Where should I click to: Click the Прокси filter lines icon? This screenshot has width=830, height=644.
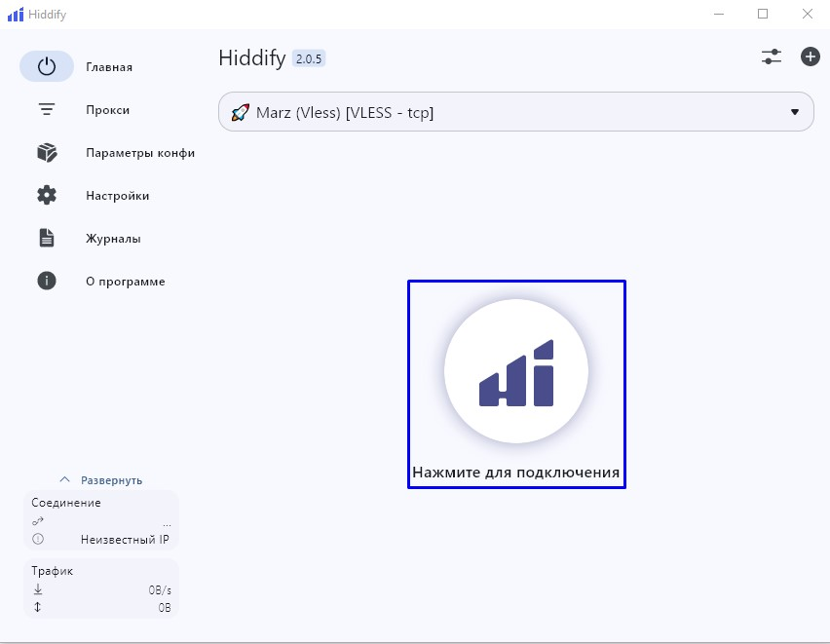47,110
